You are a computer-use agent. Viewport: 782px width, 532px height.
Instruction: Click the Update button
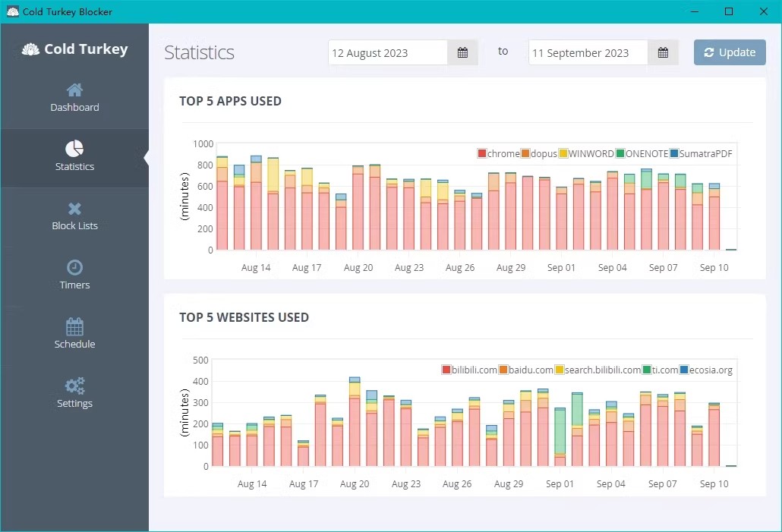point(730,52)
